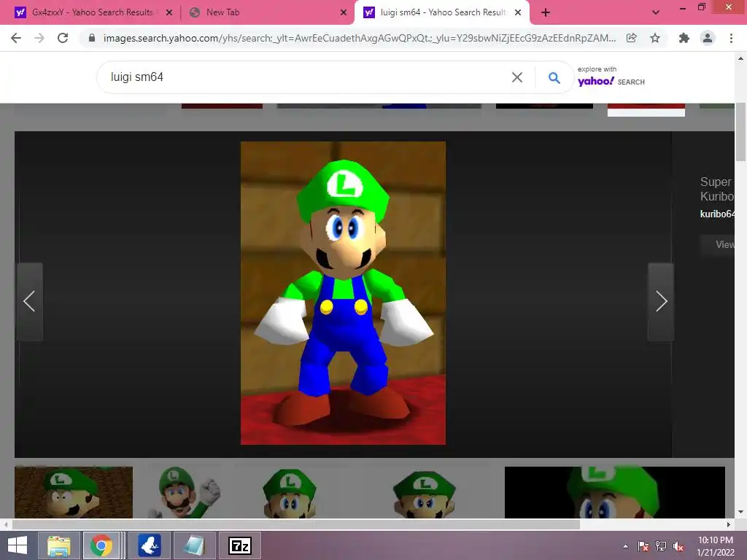Clear the luigi sm64 search text
This screenshot has height=560, width=747.
[517, 77]
